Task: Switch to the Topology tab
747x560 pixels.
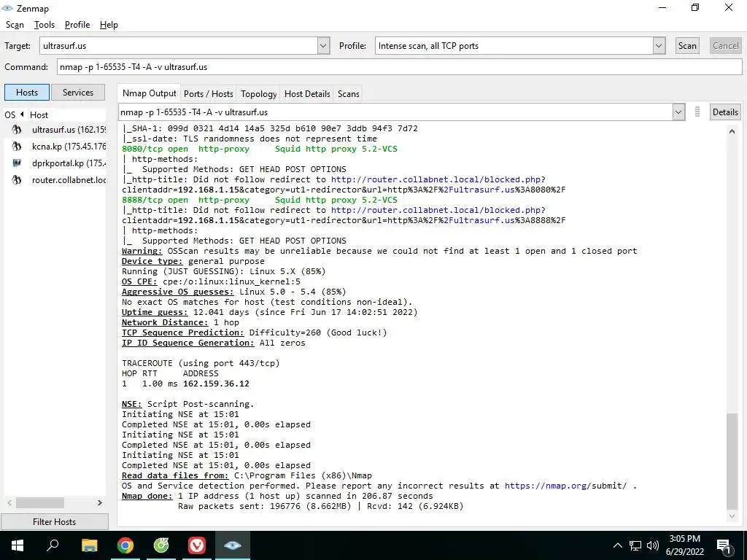Action: [258, 94]
